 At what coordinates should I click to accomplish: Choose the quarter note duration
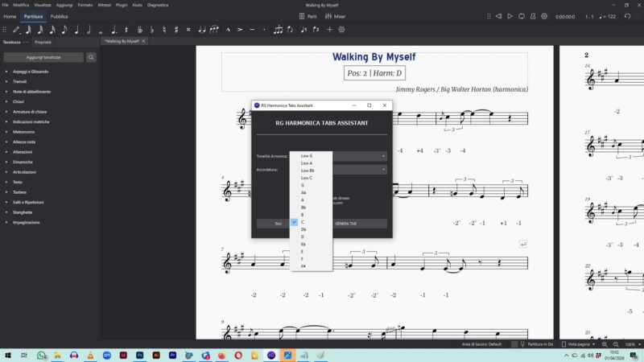pyautogui.click(x=76, y=30)
